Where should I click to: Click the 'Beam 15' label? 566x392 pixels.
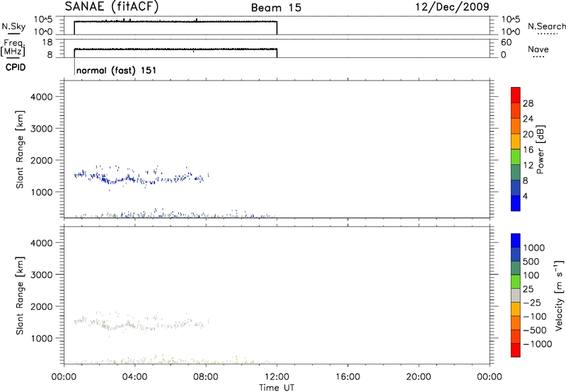click(x=276, y=8)
